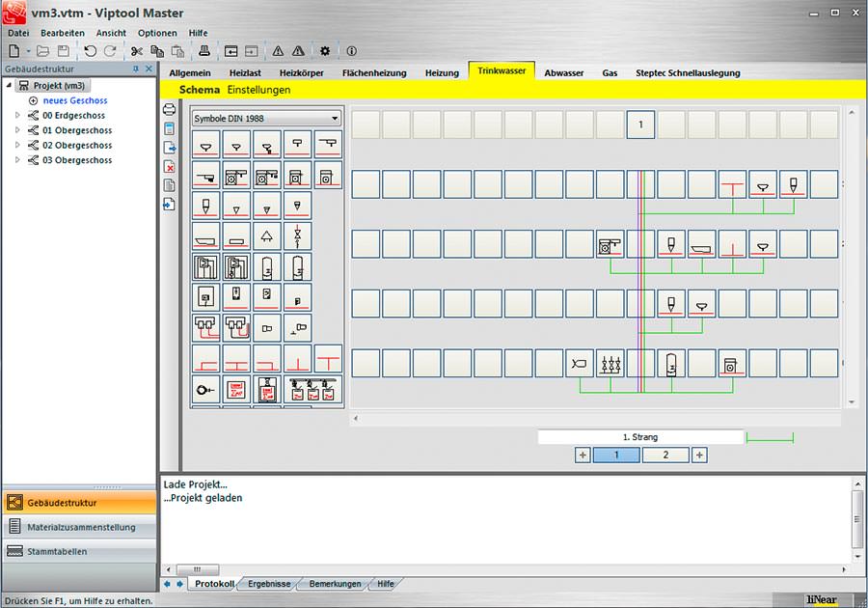Pin the Gebäudestruktur panel
Image resolution: width=868 pixels, height=608 pixels.
pos(136,69)
